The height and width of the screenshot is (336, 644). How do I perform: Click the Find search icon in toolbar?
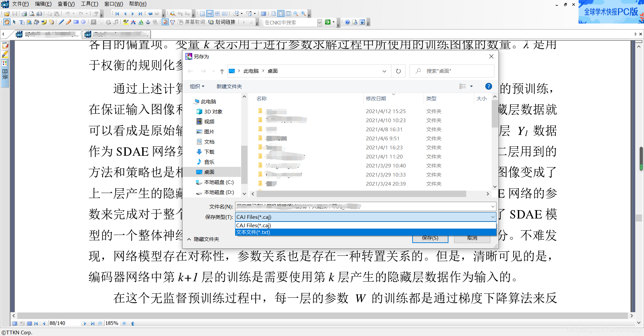(x=172, y=14)
